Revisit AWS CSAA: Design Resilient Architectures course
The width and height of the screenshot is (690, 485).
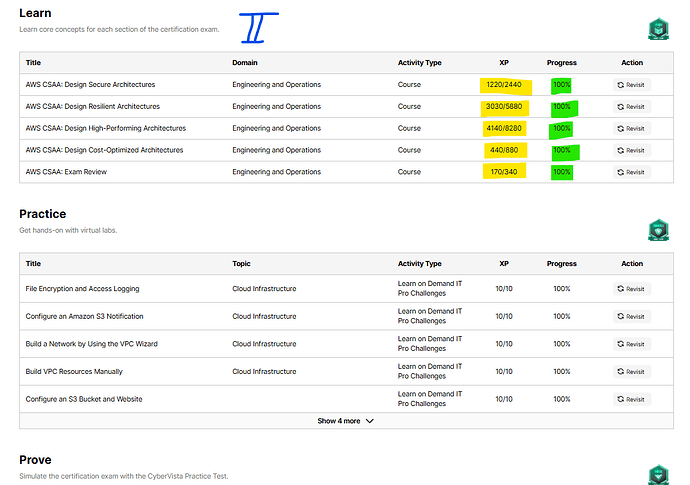coord(632,106)
